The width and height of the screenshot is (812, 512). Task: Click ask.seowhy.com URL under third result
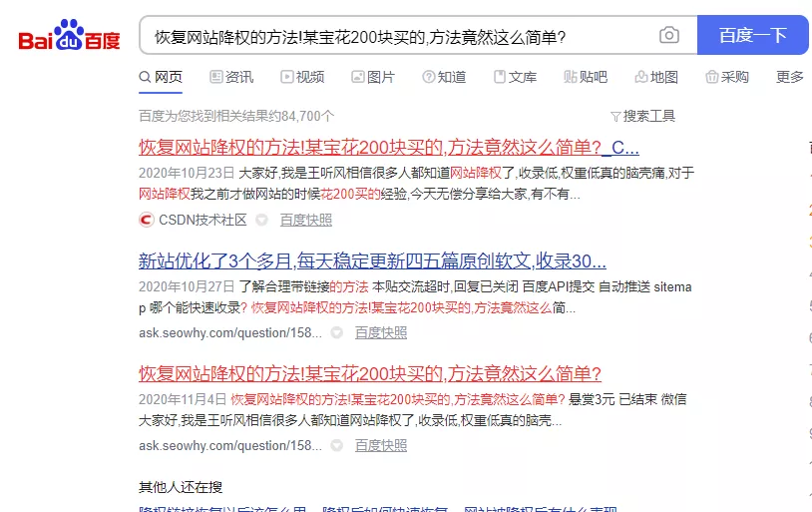[230, 446]
